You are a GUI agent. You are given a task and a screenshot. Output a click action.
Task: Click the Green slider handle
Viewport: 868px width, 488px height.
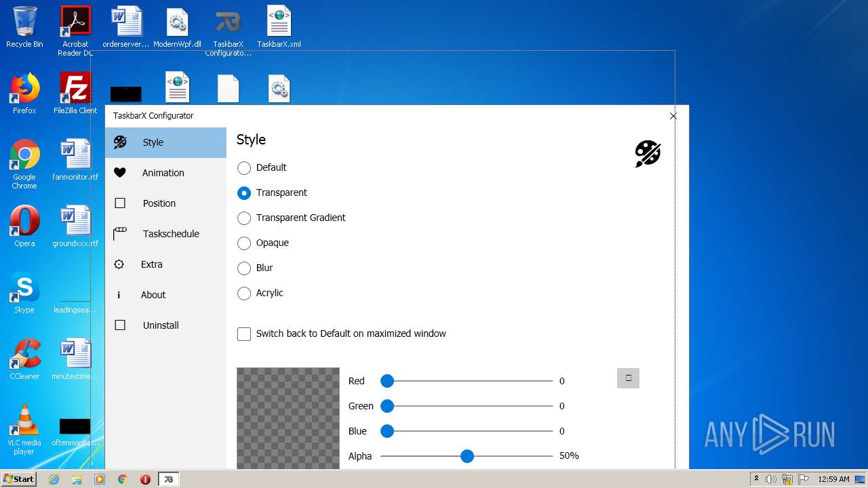pyautogui.click(x=387, y=406)
